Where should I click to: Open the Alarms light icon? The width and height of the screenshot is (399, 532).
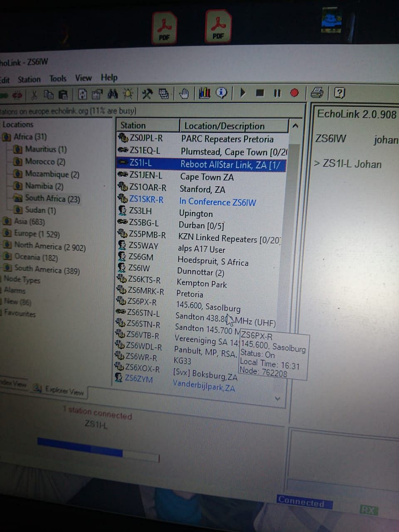[128, 94]
